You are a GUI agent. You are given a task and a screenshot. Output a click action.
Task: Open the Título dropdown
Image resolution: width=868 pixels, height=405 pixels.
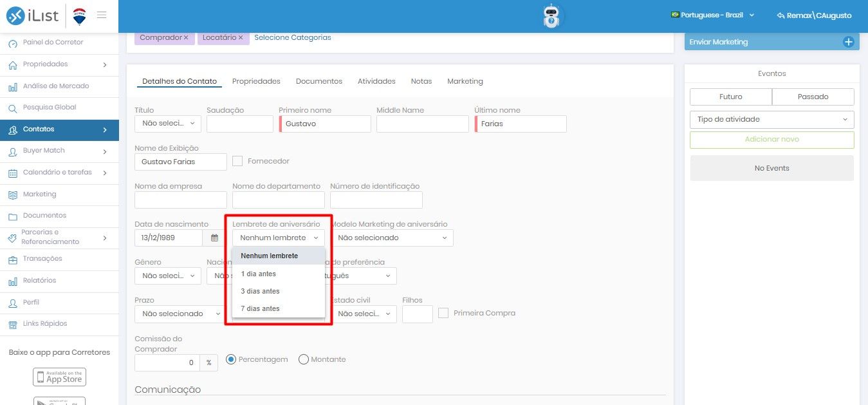(x=168, y=124)
